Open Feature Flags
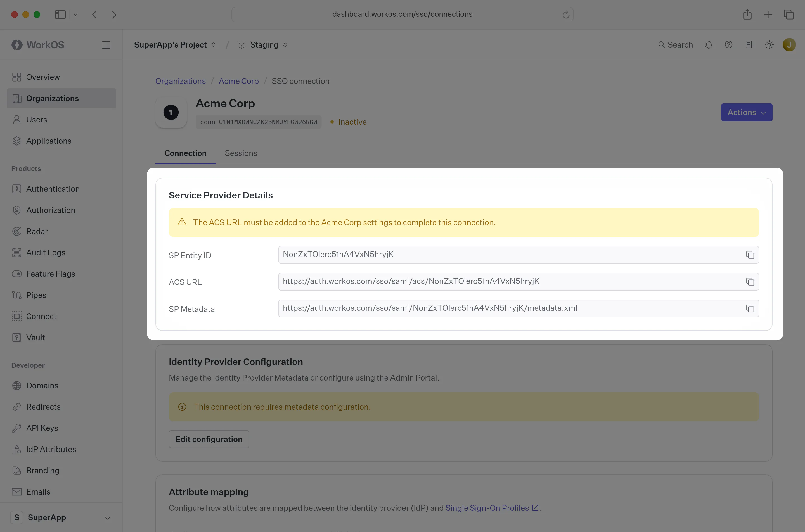 tap(61, 274)
